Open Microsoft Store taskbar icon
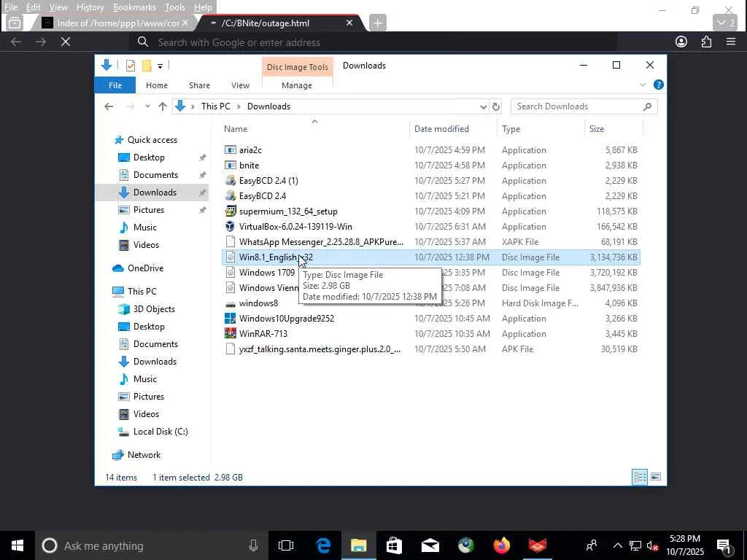This screenshot has width=747, height=560. [x=394, y=545]
